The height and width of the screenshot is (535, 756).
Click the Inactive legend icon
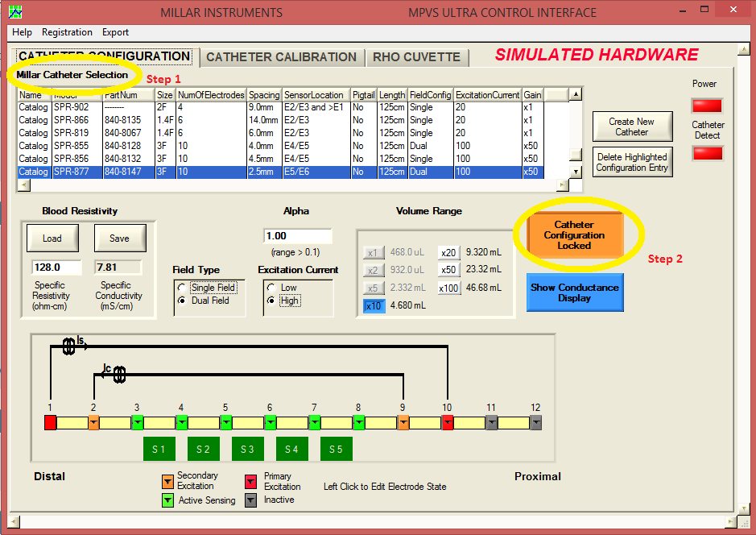tap(250, 500)
